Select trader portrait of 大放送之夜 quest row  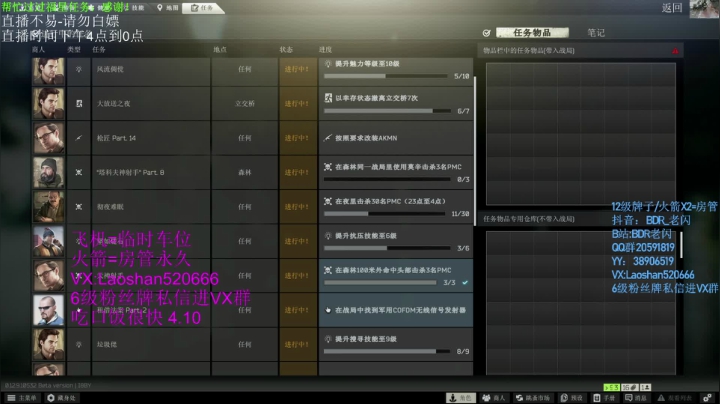click(48, 103)
